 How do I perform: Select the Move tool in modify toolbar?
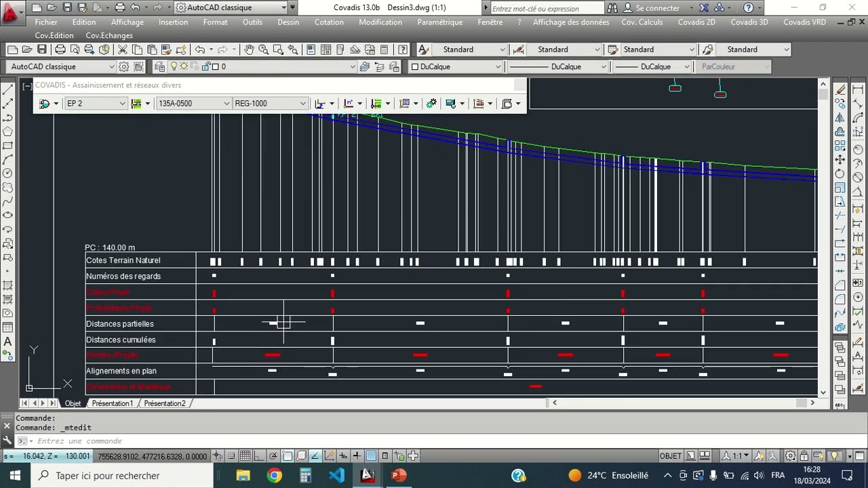(x=841, y=159)
